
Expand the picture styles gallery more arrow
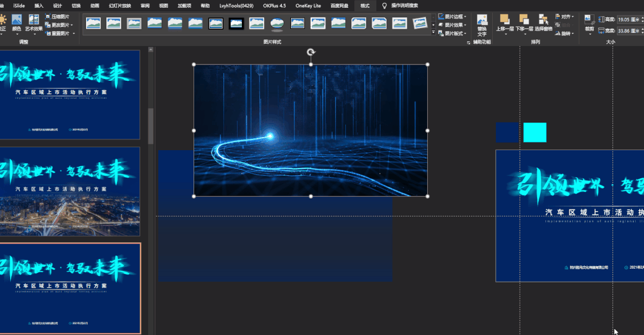[433, 32]
